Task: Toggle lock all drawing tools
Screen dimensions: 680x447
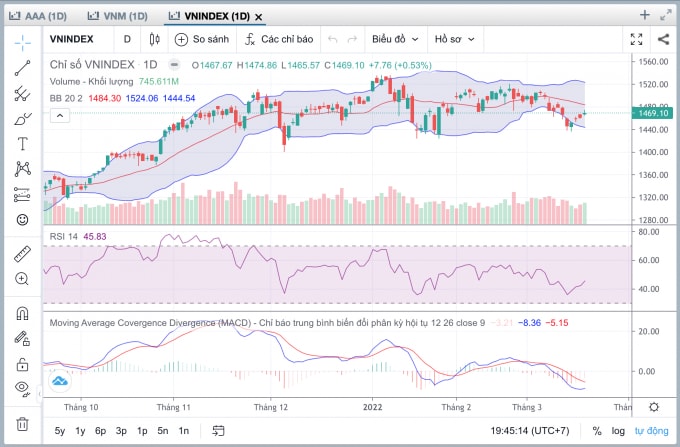Action: [x=23, y=364]
